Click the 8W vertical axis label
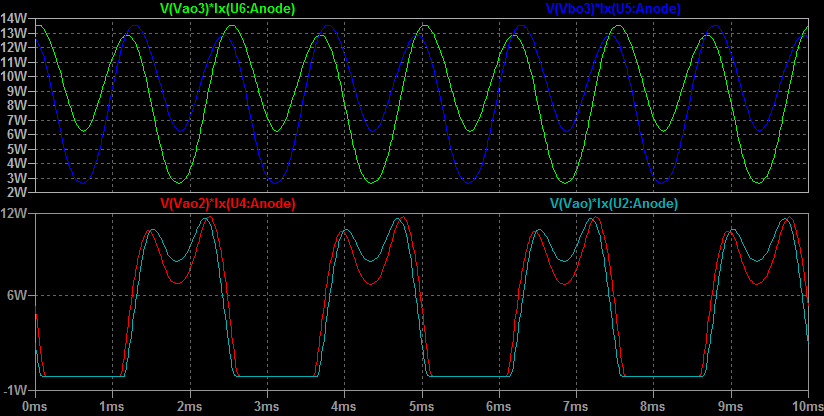The image size is (824, 416). [x=17, y=106]
